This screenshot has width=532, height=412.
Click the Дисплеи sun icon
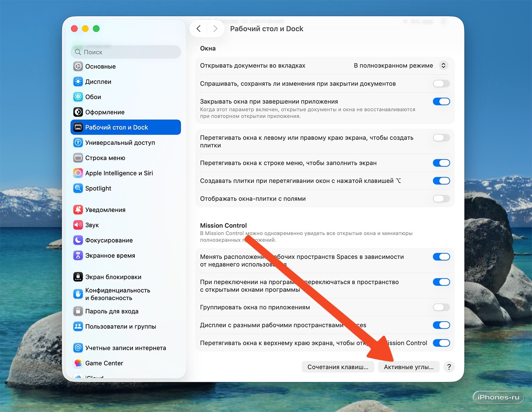click(x=78, y=82)
